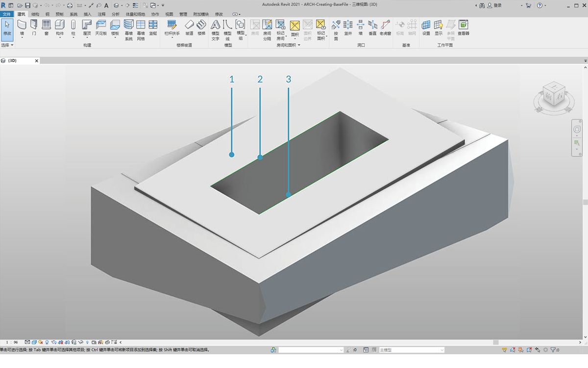Image resolution: width=588 pixels, height=368 pixels.
Task: Click the selection filter funnel icon
Action: (554, 350)
